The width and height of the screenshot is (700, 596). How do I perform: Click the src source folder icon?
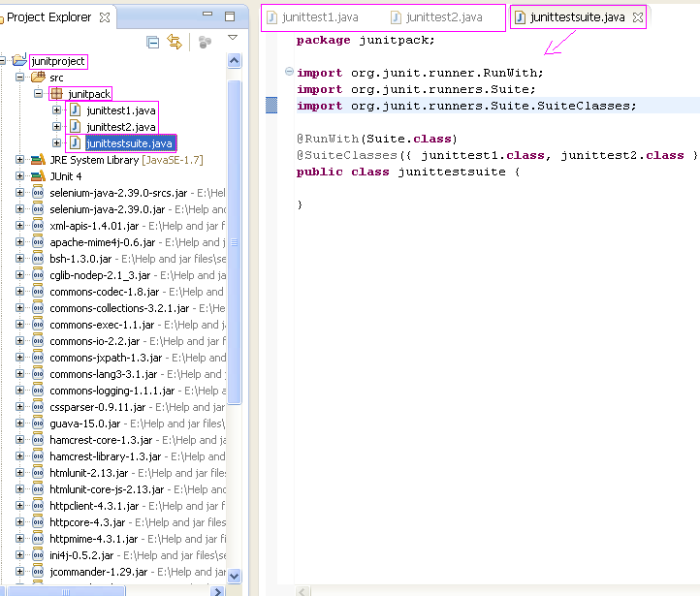click(x=39, y=77)
